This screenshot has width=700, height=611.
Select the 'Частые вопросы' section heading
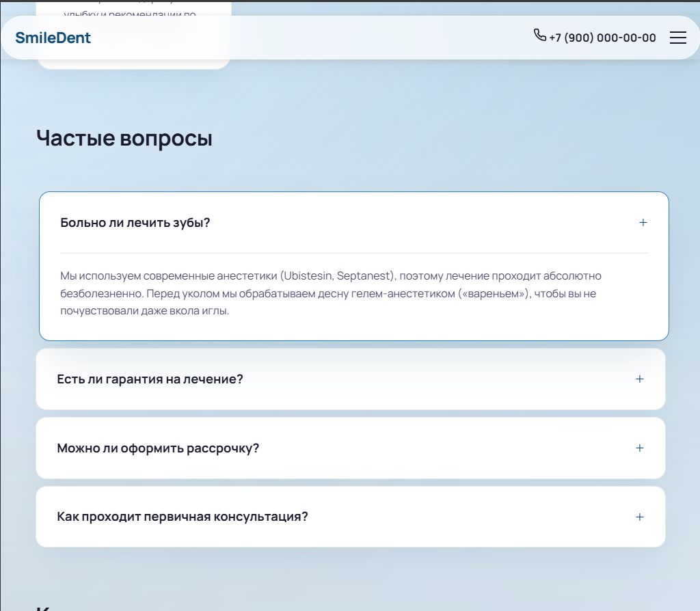pos(124,137)
